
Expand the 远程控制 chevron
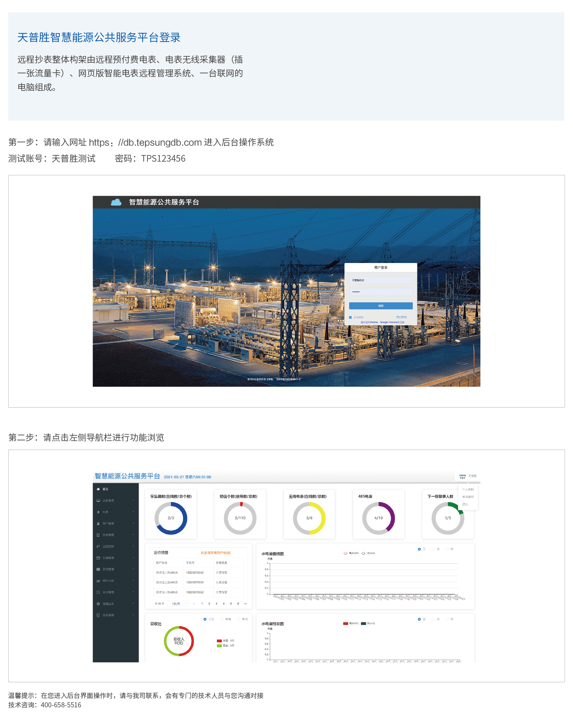coord(134,546)
